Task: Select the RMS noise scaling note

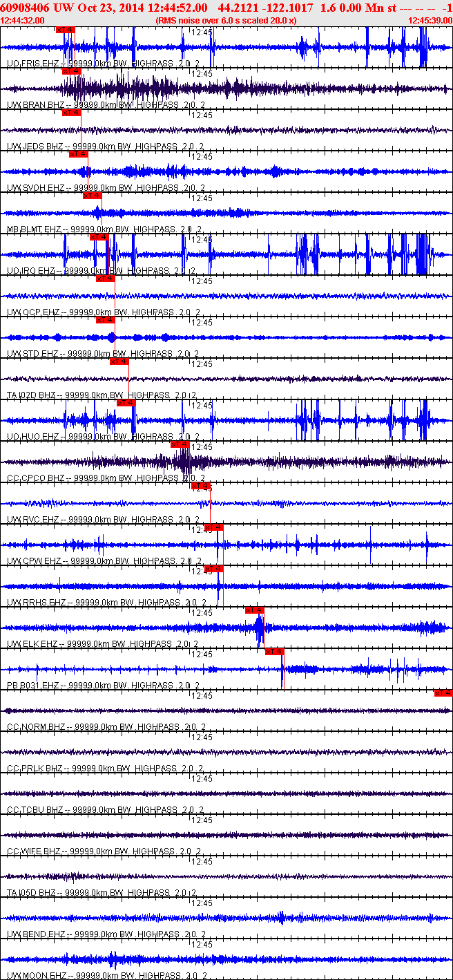Action: (x=226, y=20)
